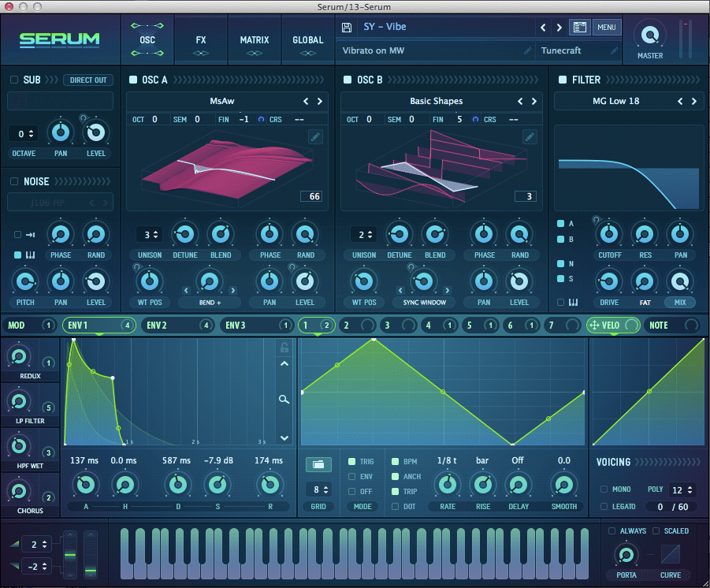Click the save preset floppy disk icon

coord(347,27)
